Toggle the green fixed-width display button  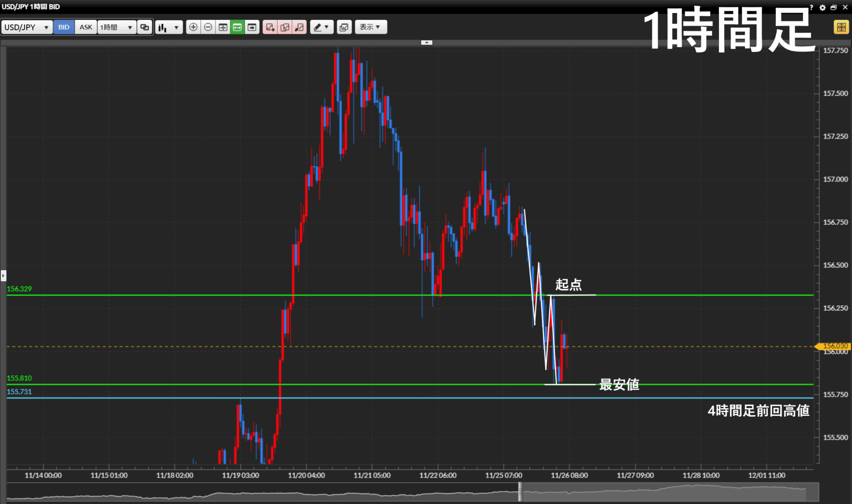[x=237, y=27]
